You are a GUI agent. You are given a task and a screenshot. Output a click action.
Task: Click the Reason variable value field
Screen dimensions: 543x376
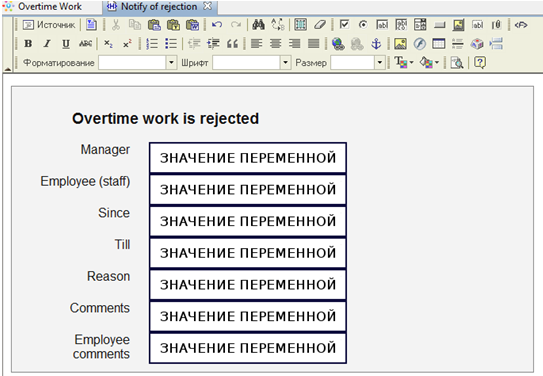coord(248,285)
